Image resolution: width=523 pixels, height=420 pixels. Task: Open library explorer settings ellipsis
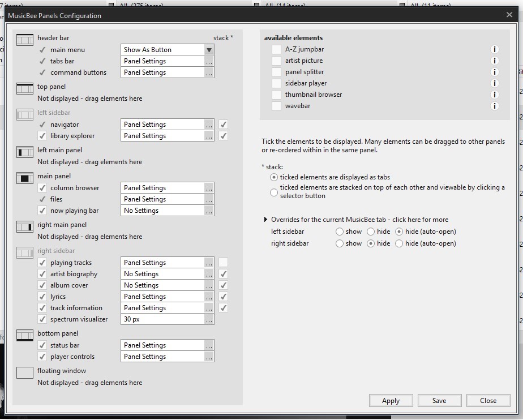209,136
